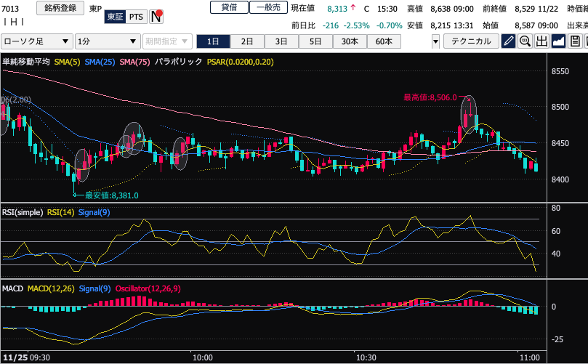The height and width of the screenshot is (364, 588).
Task: Select the pencil drawing tool icon
Action: [509, 41]
